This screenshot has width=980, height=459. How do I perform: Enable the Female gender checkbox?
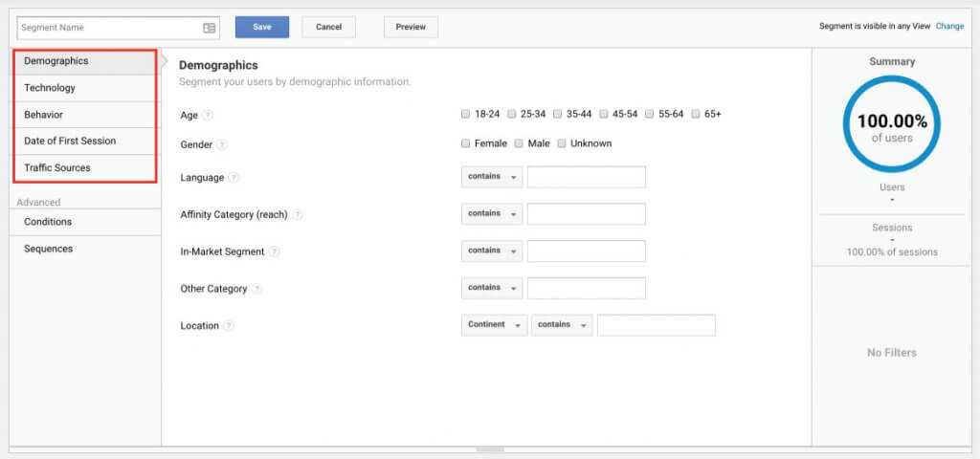point(465,143)
